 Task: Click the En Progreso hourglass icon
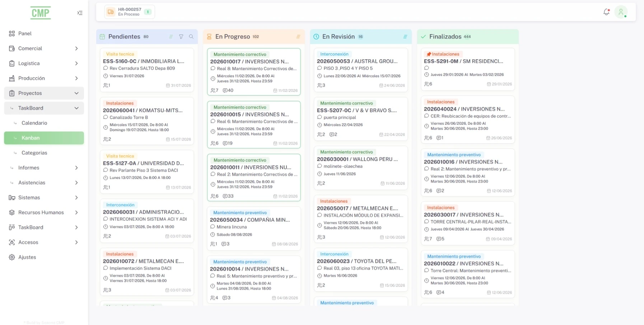pos(209,37)
